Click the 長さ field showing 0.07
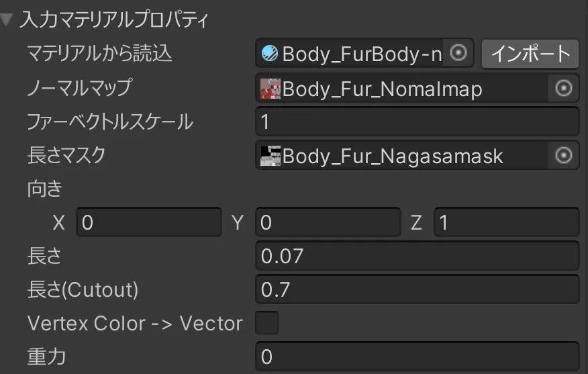 click(x=416, y=256)
